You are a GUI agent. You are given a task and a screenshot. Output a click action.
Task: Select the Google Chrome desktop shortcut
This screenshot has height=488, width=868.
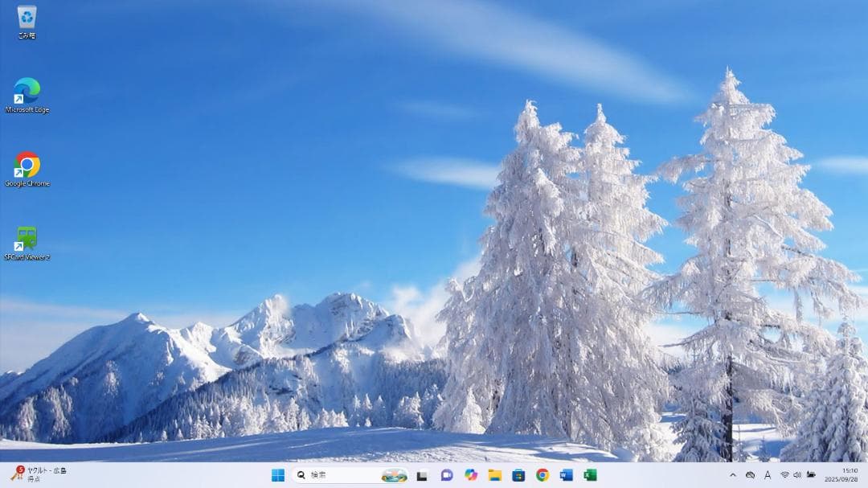coord(27,166)
